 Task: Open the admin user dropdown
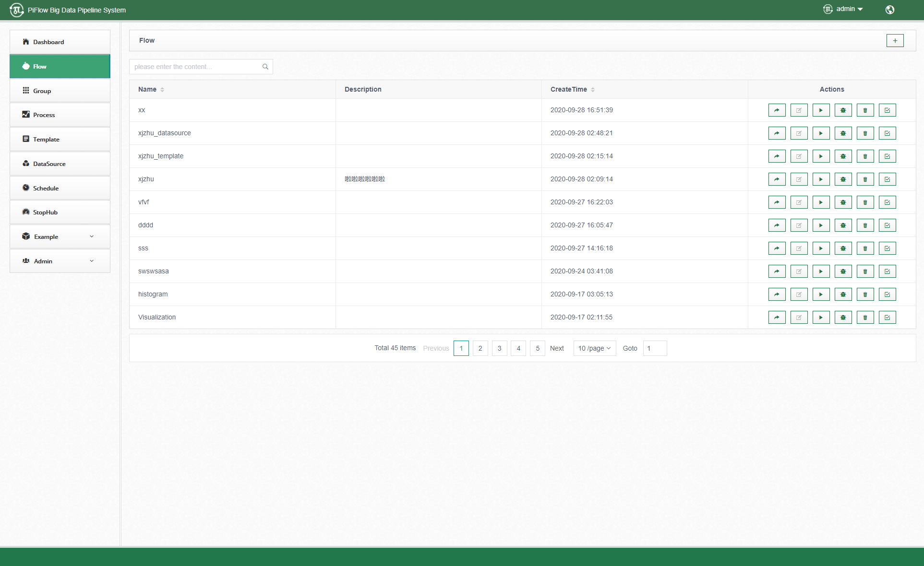pos(843,9)
